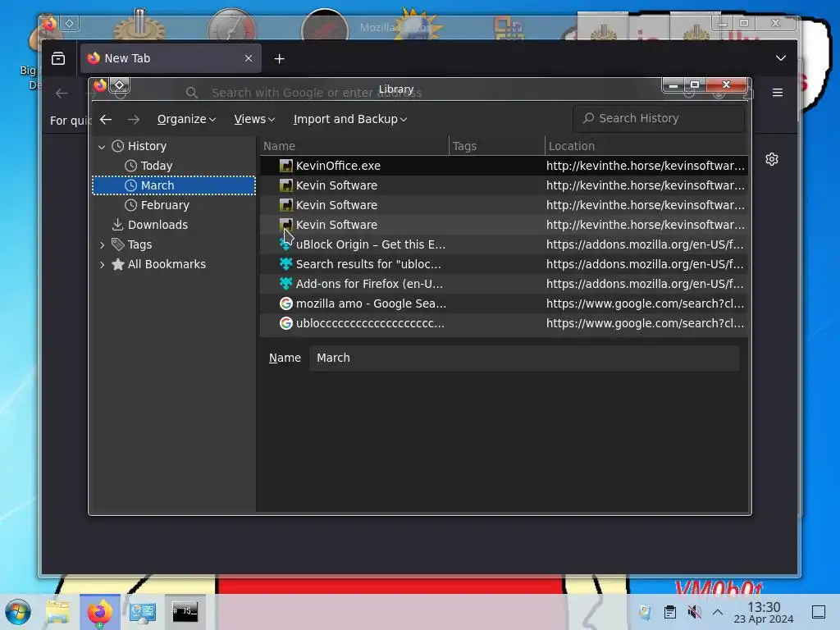Sort by the Location column header
840x630 pixels.
[646, 146]
